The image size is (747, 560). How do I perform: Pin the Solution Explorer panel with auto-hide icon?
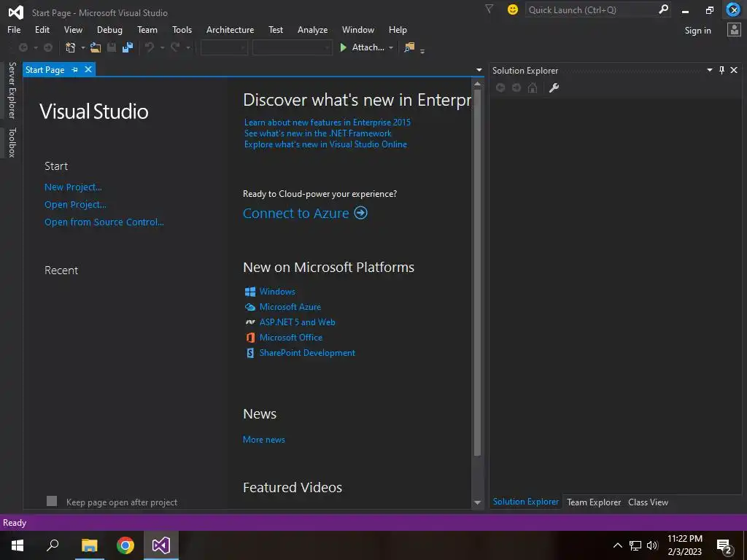(x=721, y=70)
